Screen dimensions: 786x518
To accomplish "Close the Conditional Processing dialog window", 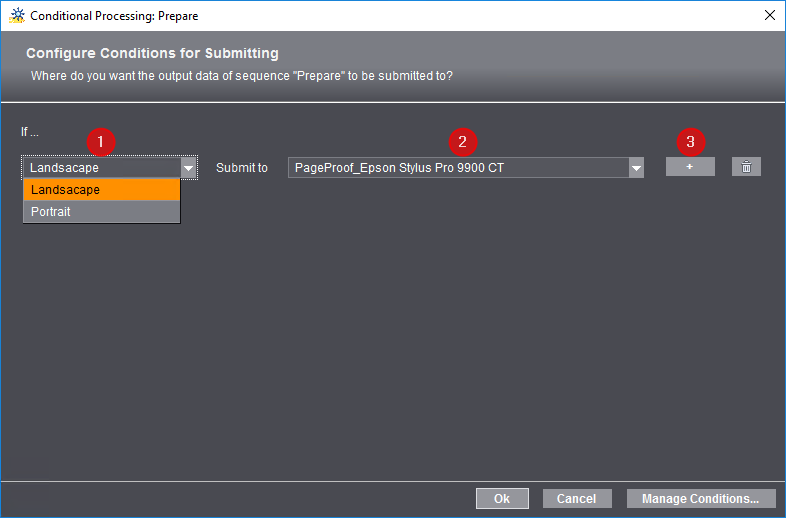I will point(769,15).
